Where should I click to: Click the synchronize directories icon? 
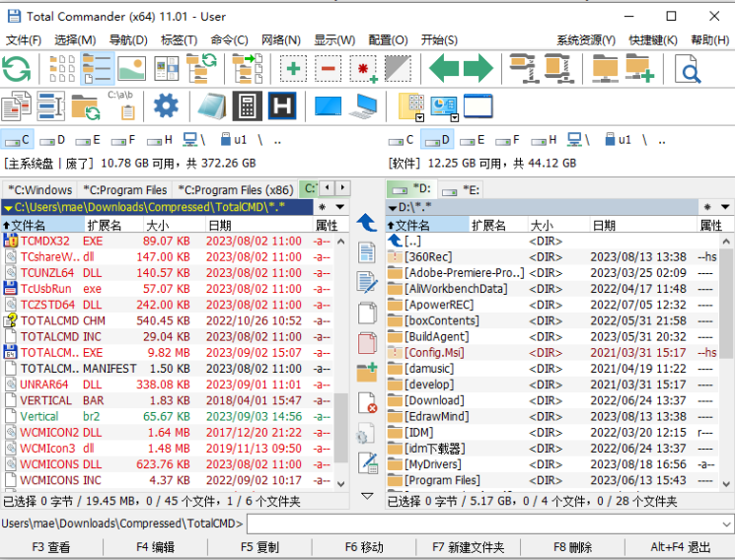tap(86, 106)
